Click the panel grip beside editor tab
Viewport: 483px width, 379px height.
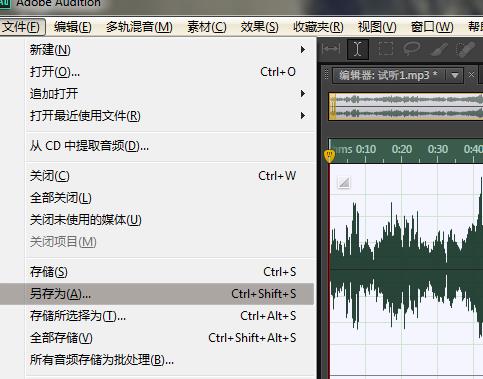327,75
